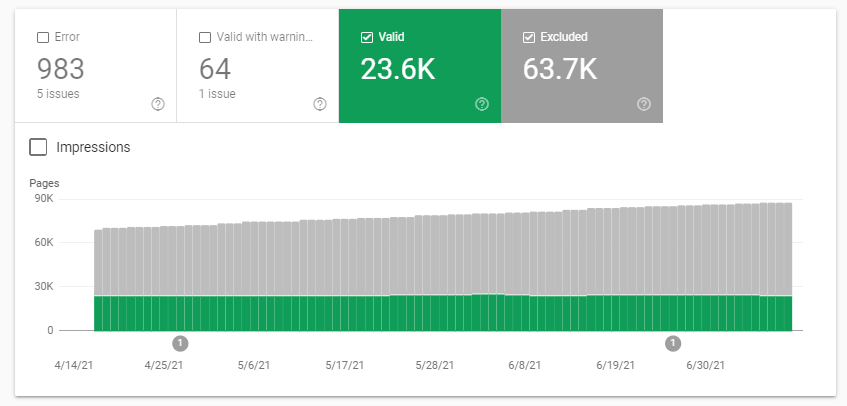Uncheck the Excluded checkbox

pyautogui.click(x=529, y=37)
